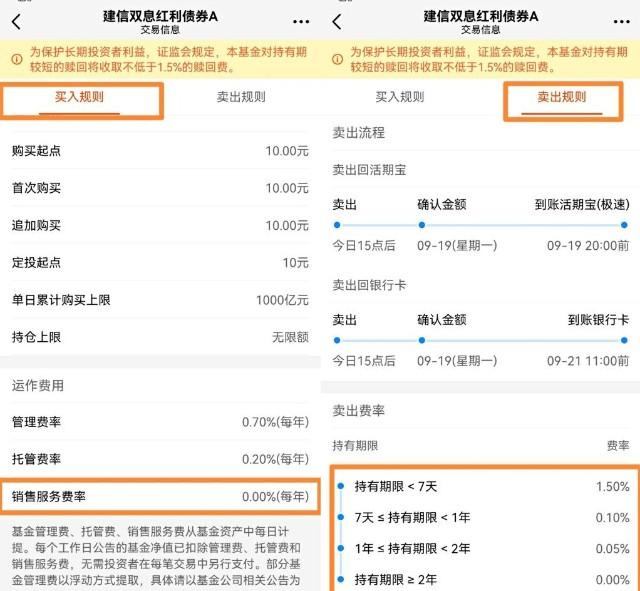
Task: Switch to the 买入规则 tab on the right screen
Action: pos(400,97)
